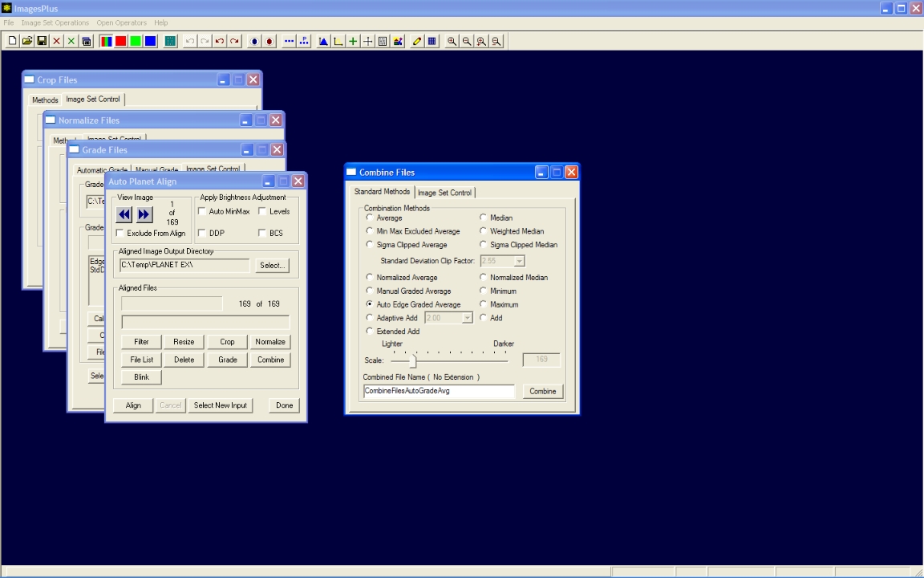Enable the Exclude From Align checkbox
Viewport: 924px width, 578px height.
click(120, 234)
